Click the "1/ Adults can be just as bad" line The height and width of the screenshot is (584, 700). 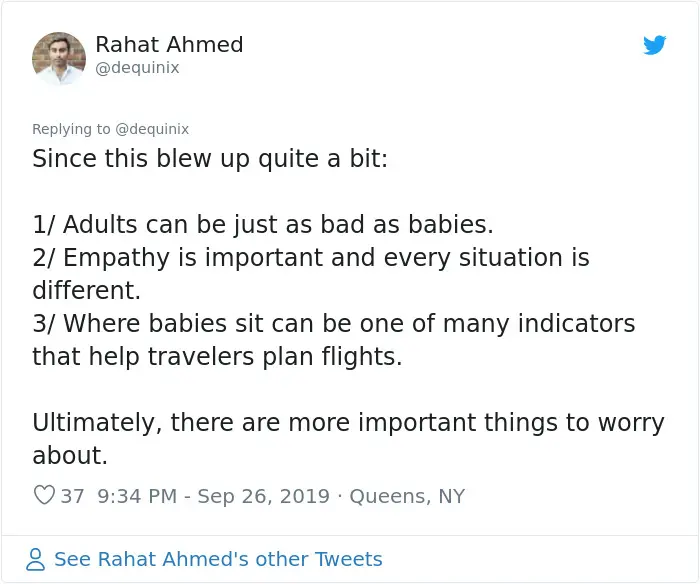pos(262,225)
